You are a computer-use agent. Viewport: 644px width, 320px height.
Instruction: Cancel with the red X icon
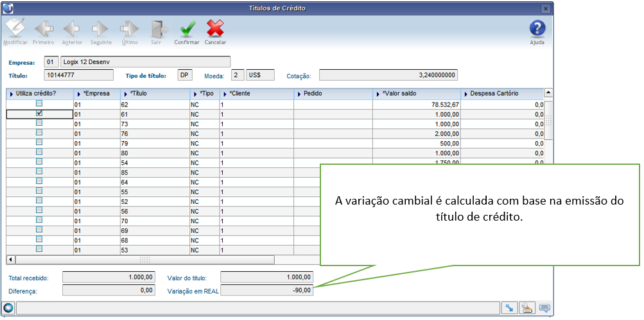point(215,29)
